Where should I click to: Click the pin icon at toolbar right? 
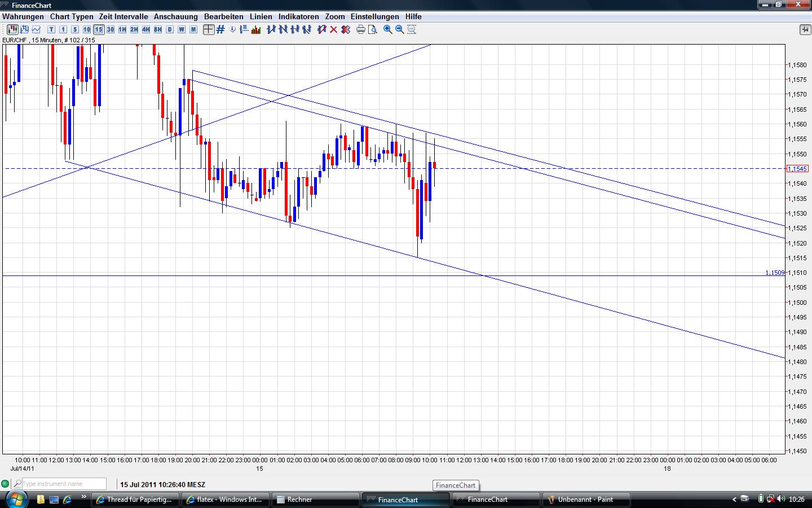pos(805,29)
